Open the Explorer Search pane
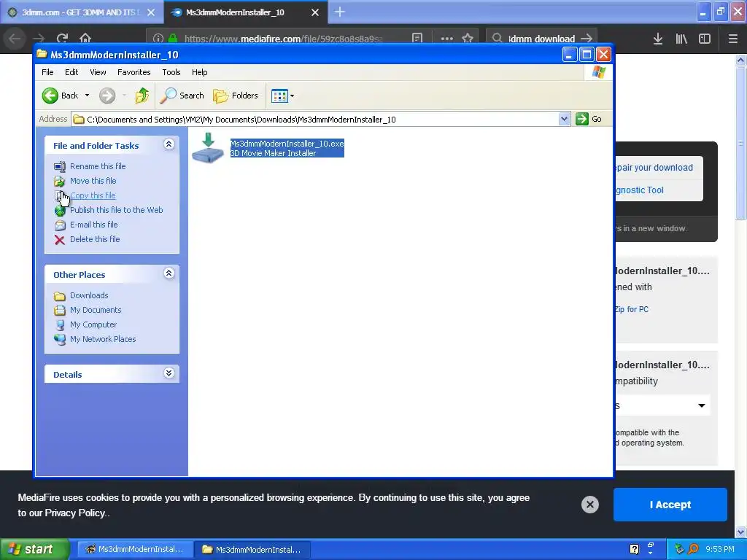 coord(182,96)
